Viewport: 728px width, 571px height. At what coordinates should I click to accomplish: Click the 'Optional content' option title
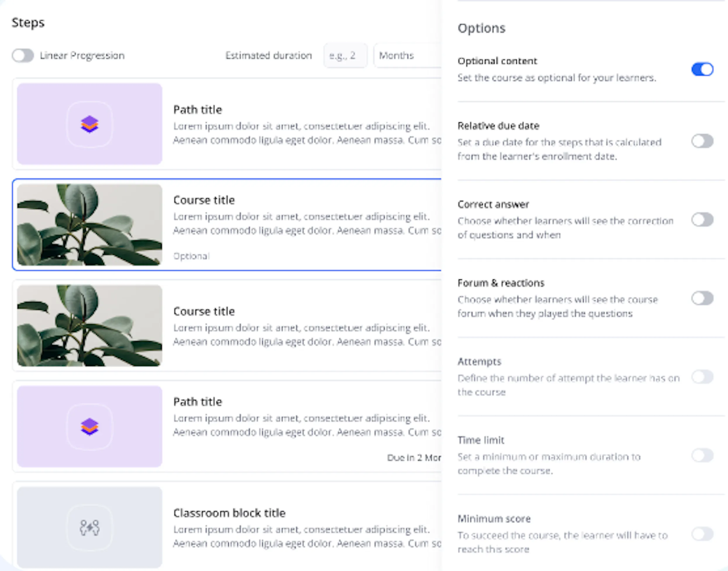coord(497,61)
